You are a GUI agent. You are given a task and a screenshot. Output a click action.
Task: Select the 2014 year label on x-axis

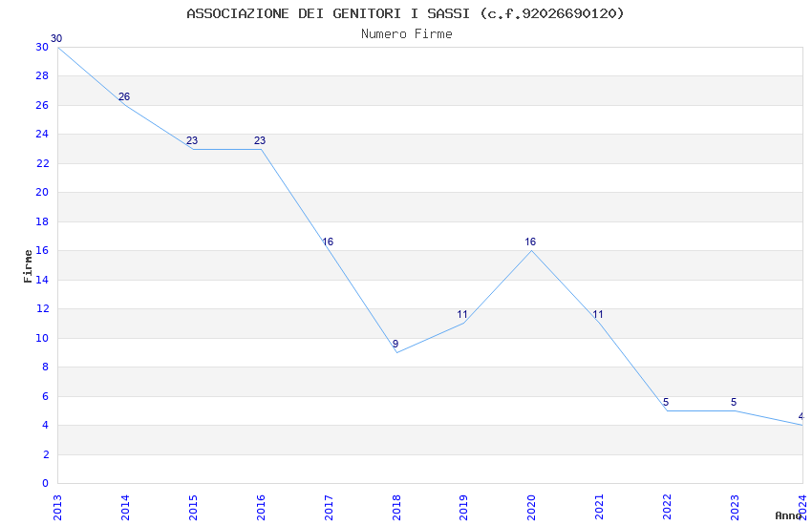point(125,508)
